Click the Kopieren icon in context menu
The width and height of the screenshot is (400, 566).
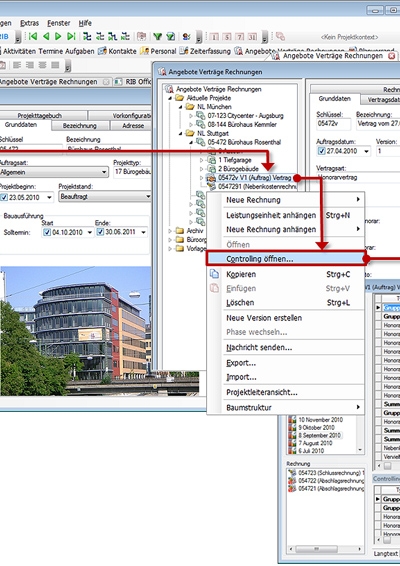point(214,274)
